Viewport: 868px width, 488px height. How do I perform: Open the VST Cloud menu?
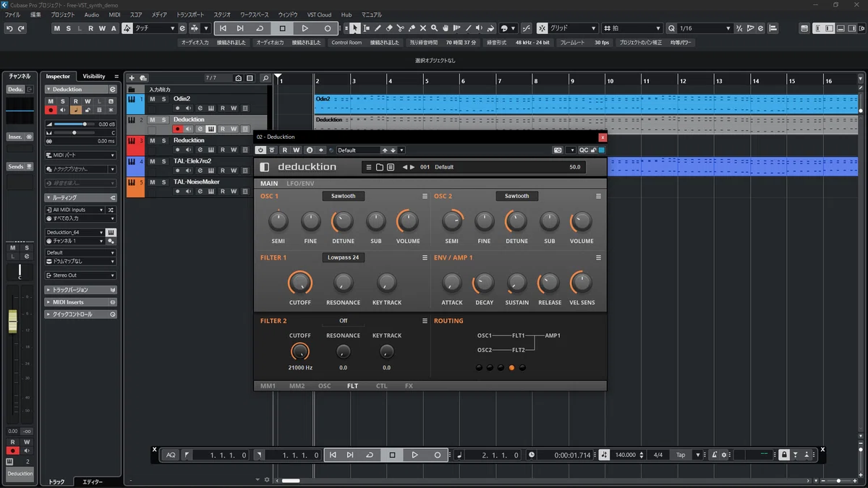coord(319,14)
